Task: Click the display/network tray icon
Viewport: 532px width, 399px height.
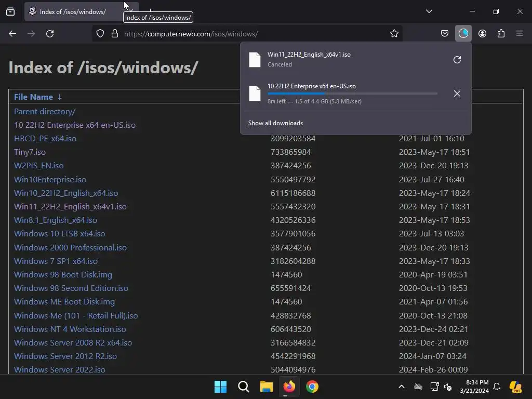Action: (x=434, y=387)
